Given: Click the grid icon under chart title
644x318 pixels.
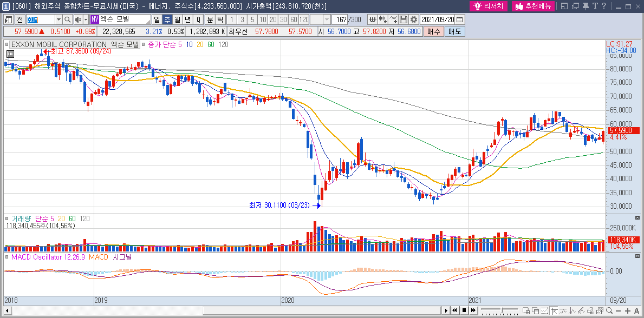Looking at the screenshot, I should coord(10,54).
